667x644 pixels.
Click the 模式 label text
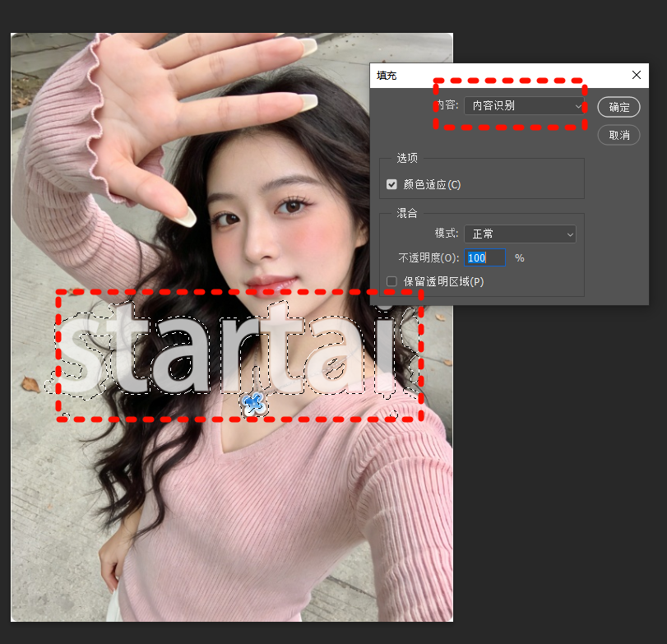[x=446, y=234]
